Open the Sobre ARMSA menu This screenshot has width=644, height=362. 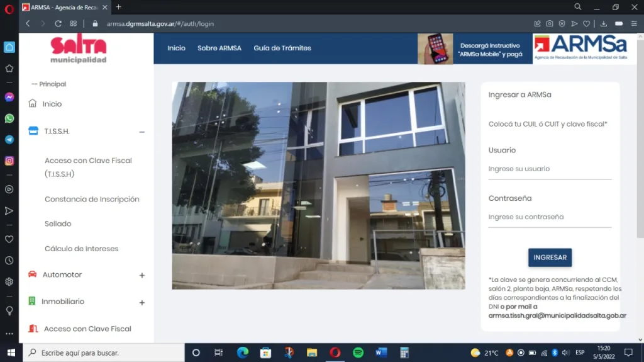[x=219, y=48]
